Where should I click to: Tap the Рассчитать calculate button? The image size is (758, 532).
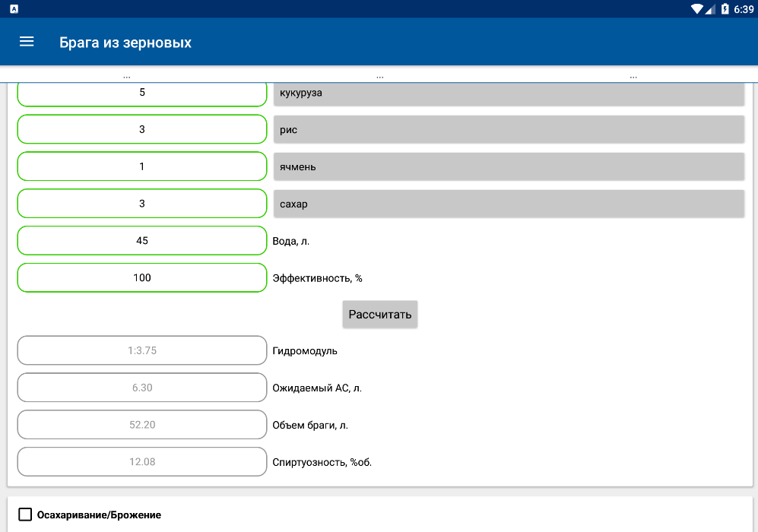[380, 315]
